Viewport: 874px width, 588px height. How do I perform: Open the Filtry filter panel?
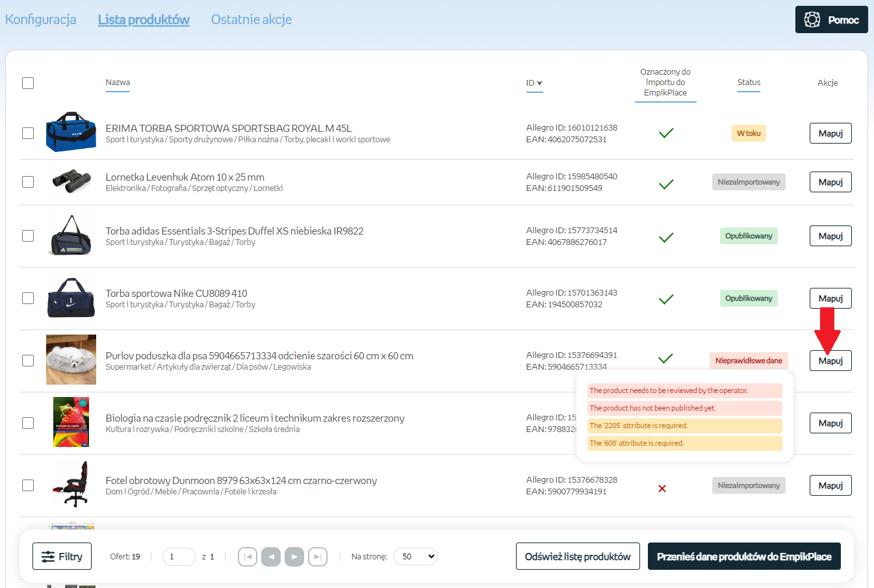click(x=62, y=557)
